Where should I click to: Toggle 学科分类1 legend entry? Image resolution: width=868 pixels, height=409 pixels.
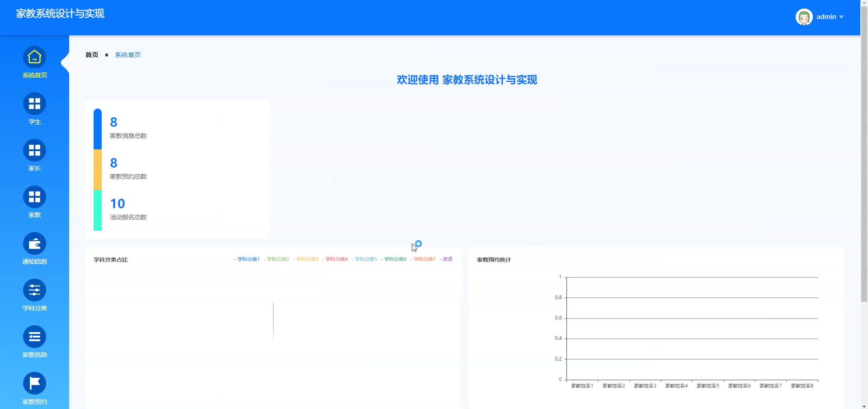click(x=247, y=259)
